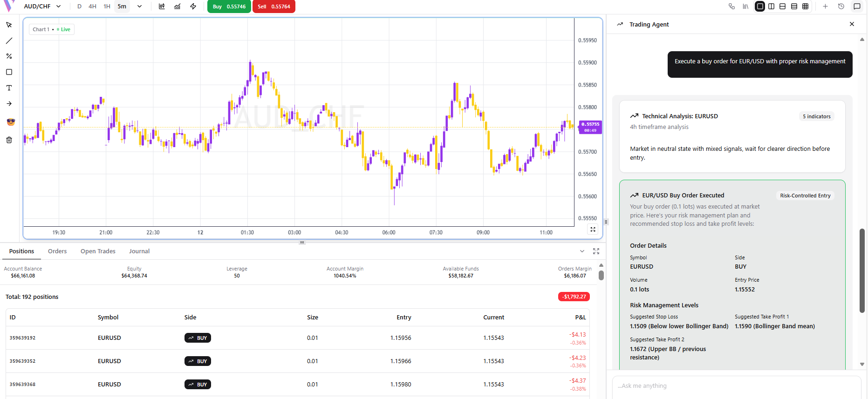Activate the text annotation tool
This screenshot has height=399, width=868.
click(x=9, y=88)
